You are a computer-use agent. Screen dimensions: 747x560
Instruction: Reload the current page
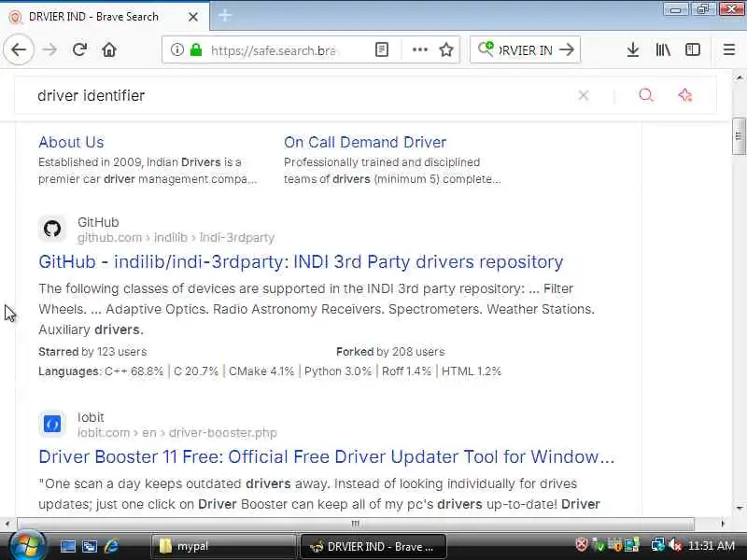click(x=79, y=49)
